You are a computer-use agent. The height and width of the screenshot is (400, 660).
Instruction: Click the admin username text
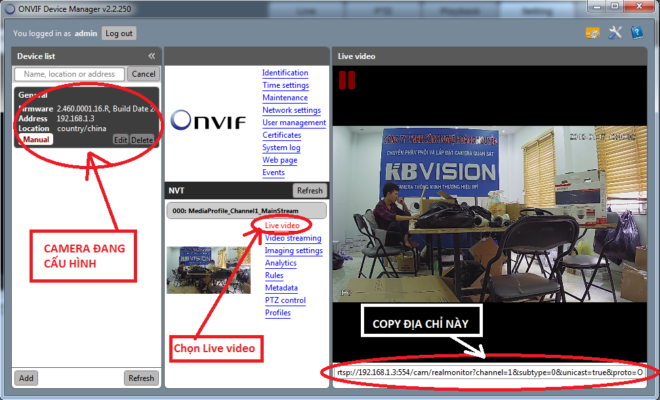point(86,33)
